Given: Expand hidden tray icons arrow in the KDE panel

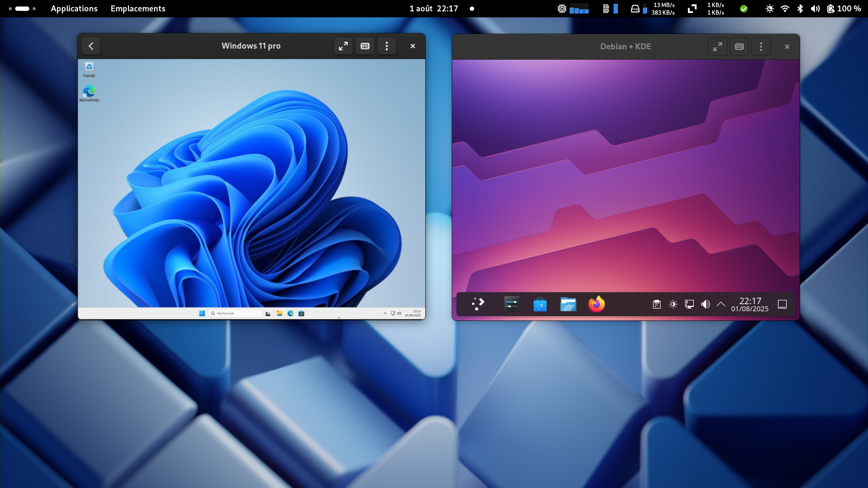Looking at the screenshot, I should point(721,304).
